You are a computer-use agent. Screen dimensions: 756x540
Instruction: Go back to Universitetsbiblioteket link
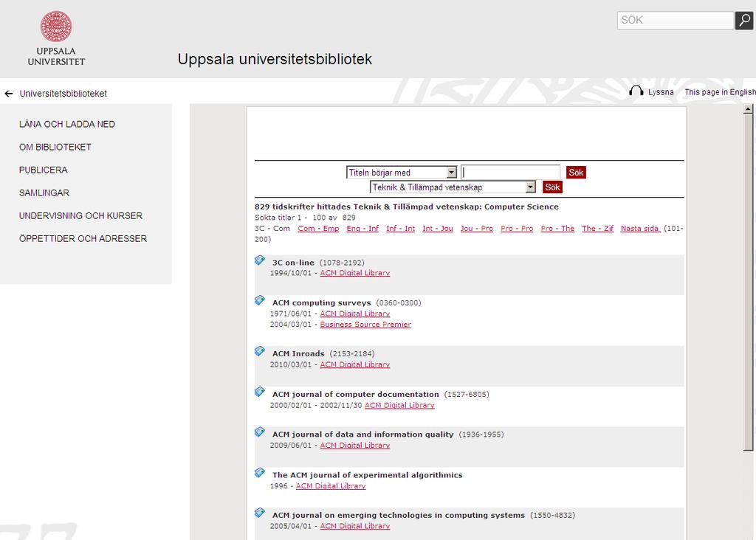point(63,94)
